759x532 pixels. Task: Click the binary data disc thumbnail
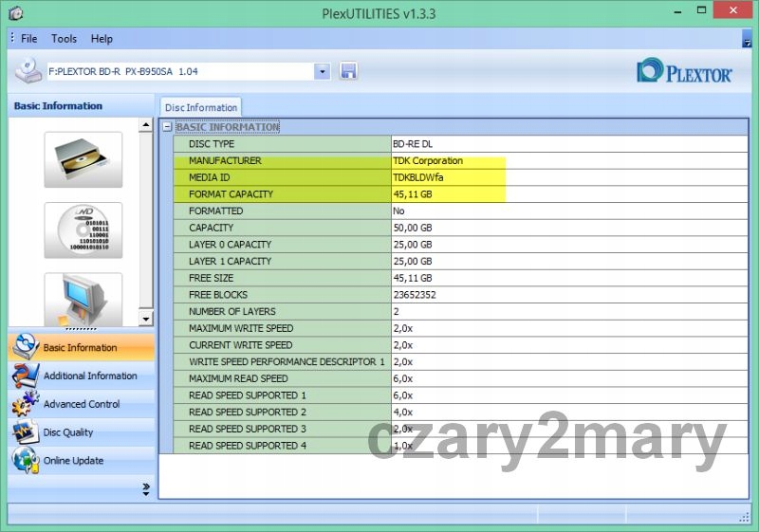click(83, 230)
